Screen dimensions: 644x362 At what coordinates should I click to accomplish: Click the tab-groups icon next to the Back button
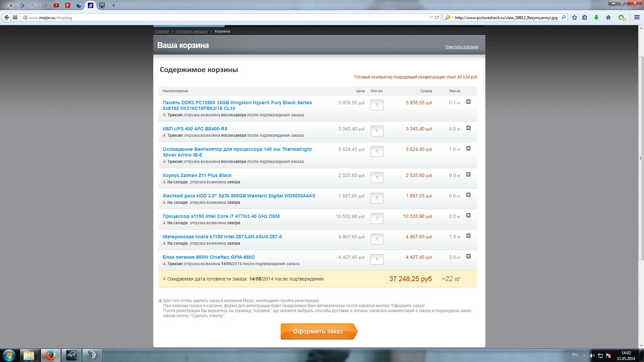point(15,17)
